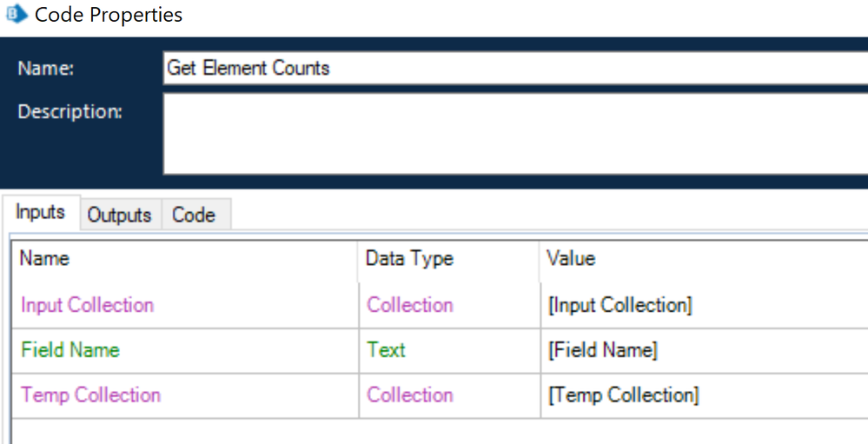868x444 pixels.
Task: Select the Input Collection name cell
Action: pos(88,305)
